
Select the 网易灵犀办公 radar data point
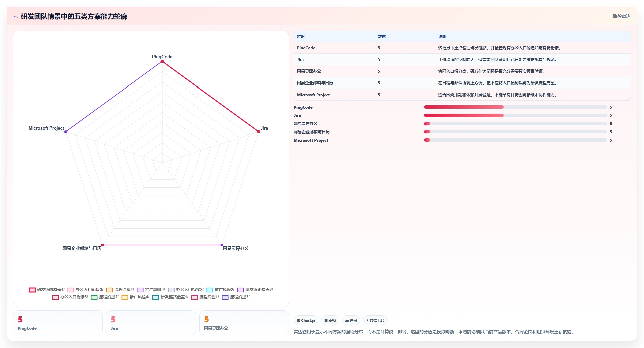coord(222,245)
